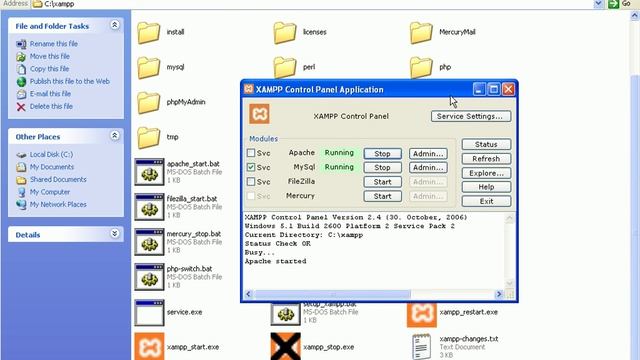
Task: Open Service Settings
Action: coord(471,116)
